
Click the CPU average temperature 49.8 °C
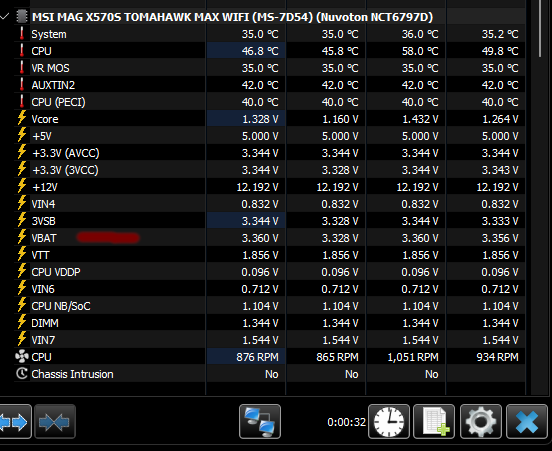point(500,51)
